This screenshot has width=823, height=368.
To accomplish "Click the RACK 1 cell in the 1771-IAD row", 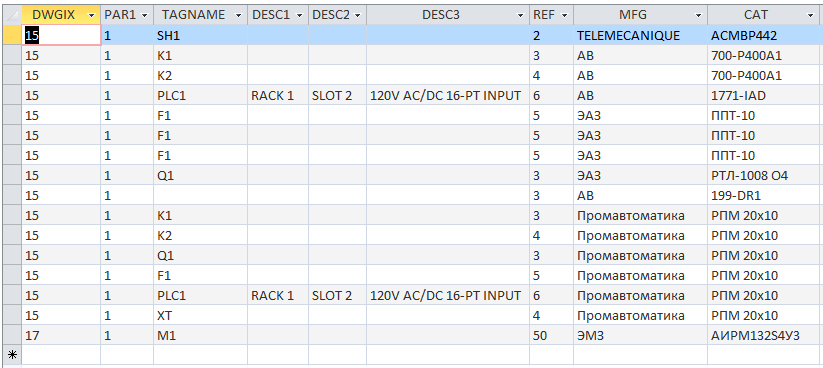I will pyautogui.click(x=278, y=96).
